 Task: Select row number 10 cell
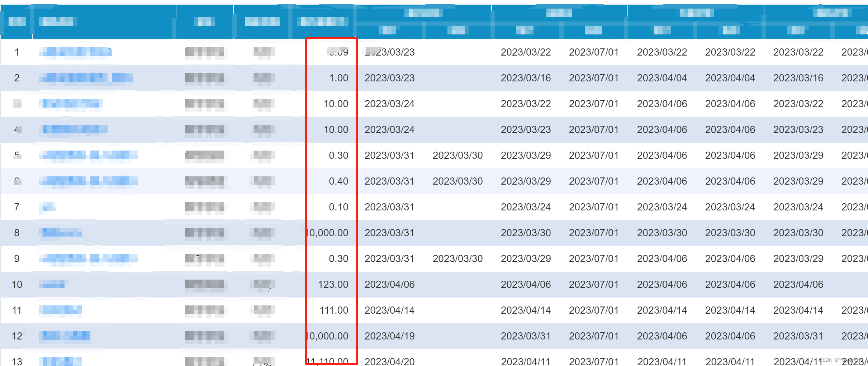pyautogui.click(x=17, y=284)
